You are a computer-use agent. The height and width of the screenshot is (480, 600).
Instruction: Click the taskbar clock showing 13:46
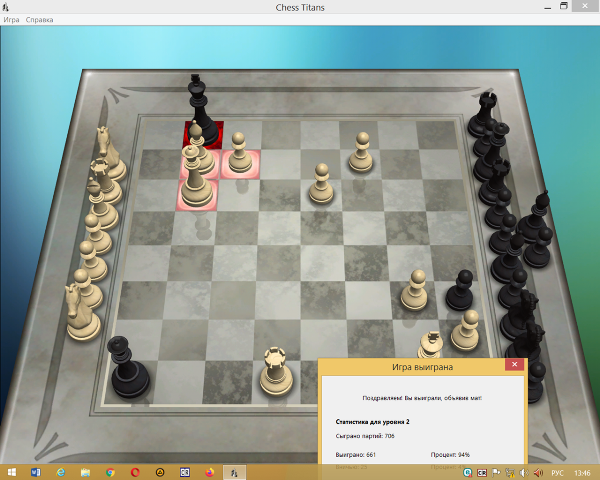583,472
